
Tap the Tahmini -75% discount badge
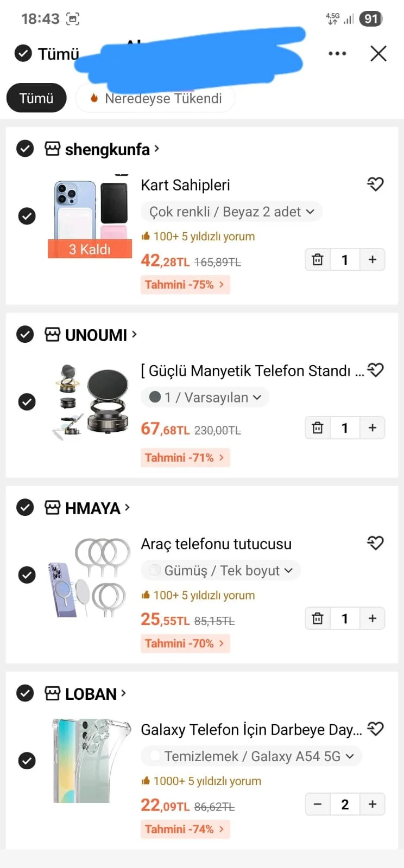point(185,285)
